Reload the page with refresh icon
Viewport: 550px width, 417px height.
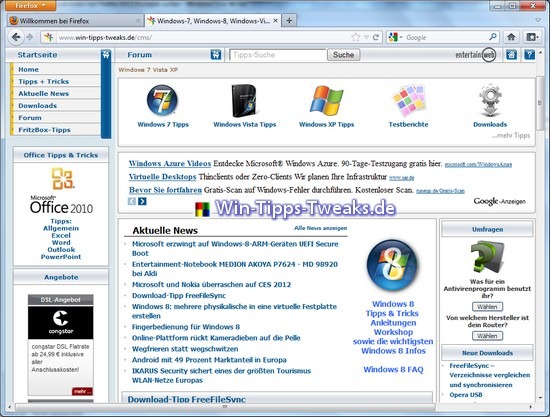[376, 37]
